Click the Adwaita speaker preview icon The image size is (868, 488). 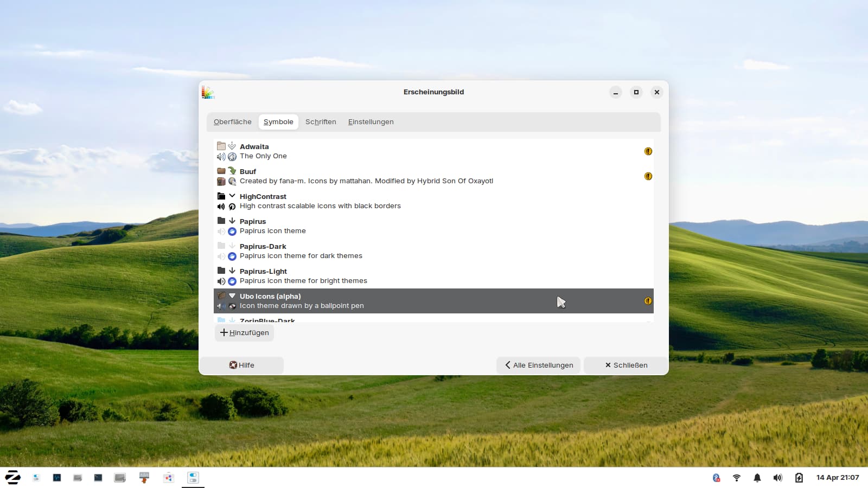pos(221,157)
